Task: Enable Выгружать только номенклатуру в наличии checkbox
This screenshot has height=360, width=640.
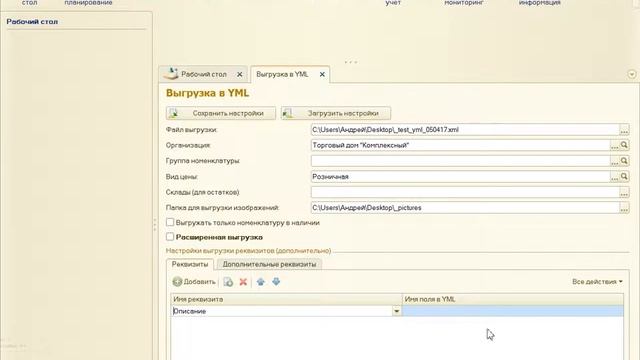Action: [170, 222]
